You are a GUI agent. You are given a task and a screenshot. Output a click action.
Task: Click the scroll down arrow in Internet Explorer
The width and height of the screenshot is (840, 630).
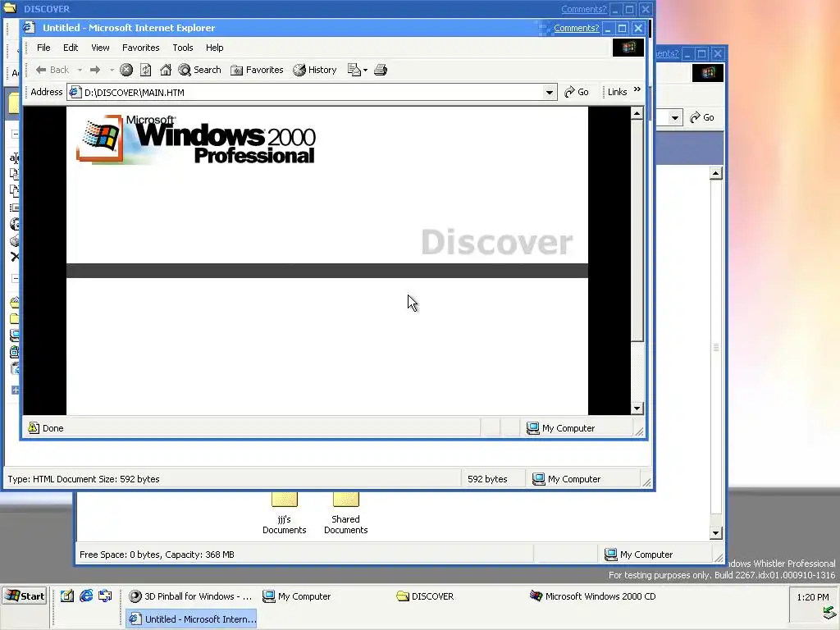click(x=637, y=409)
